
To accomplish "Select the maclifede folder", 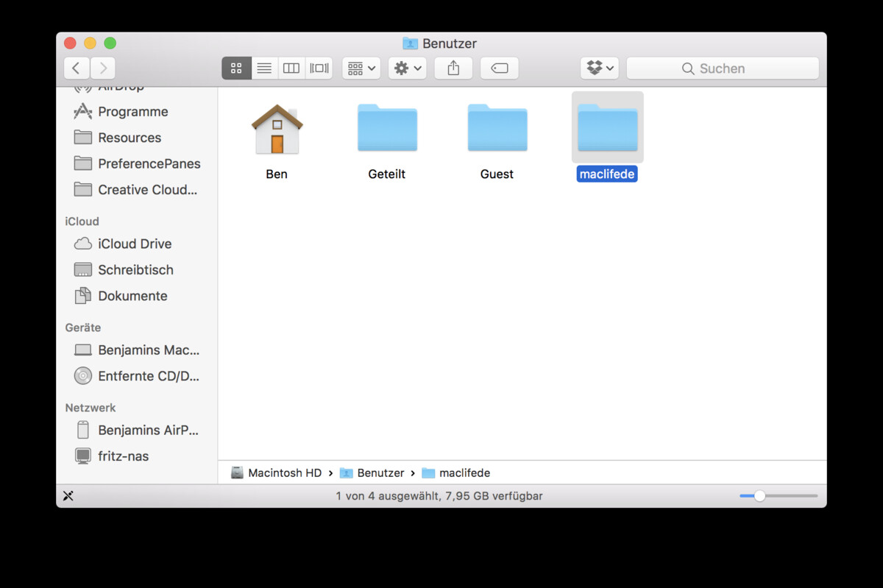I will click(x=607, y=127).
